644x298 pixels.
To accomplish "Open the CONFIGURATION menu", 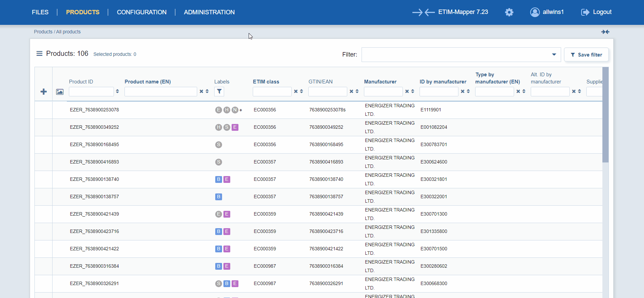I will [142, 12].
